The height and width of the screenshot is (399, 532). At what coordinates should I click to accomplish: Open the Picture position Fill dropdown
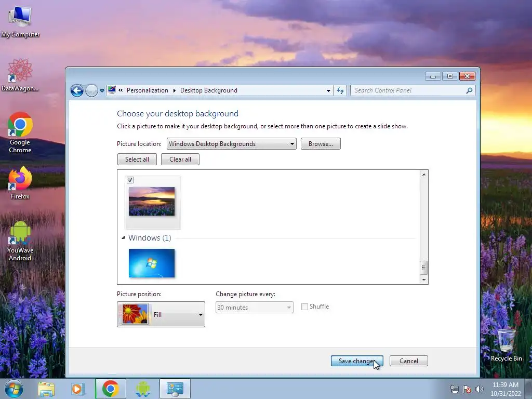pos(161,314)
